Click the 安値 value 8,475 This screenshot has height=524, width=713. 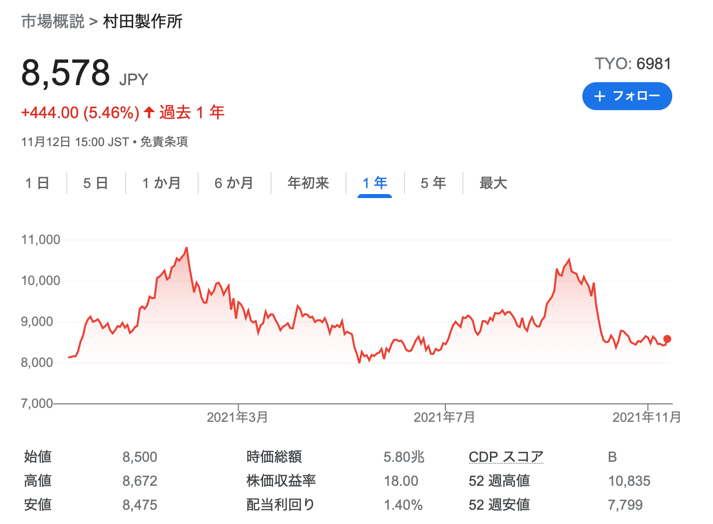point(140,505)
